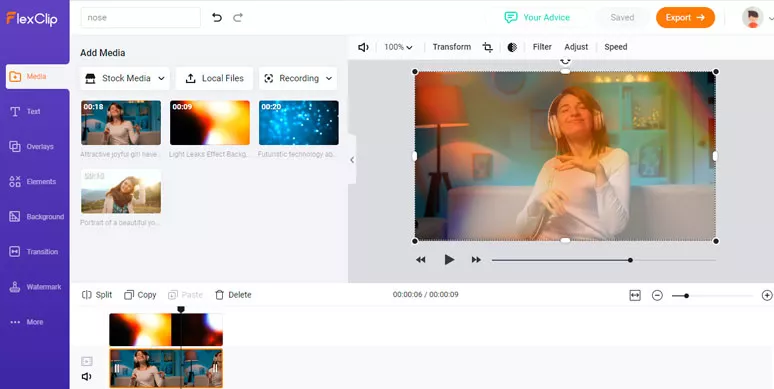The image size is (774, 389).
Task: Select the joyful girl 00:18 video thumbnail
Action: [x=121, y=123]
